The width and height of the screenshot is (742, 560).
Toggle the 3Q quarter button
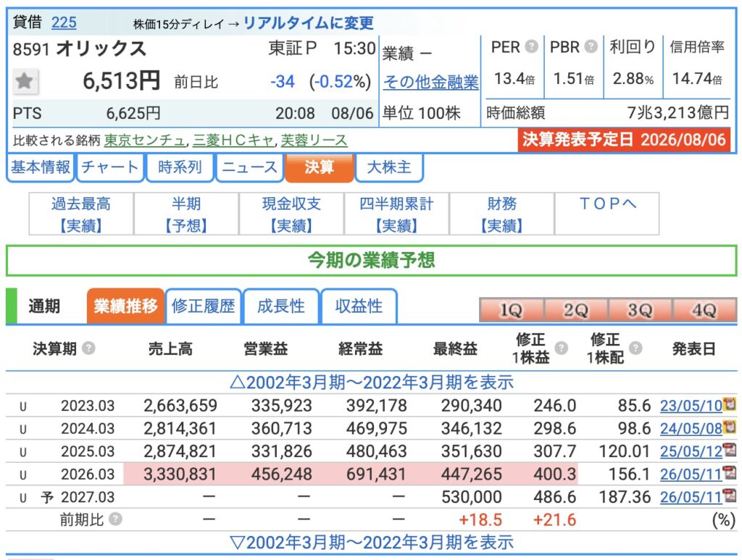pyautogui.click(x=640, y=310)
